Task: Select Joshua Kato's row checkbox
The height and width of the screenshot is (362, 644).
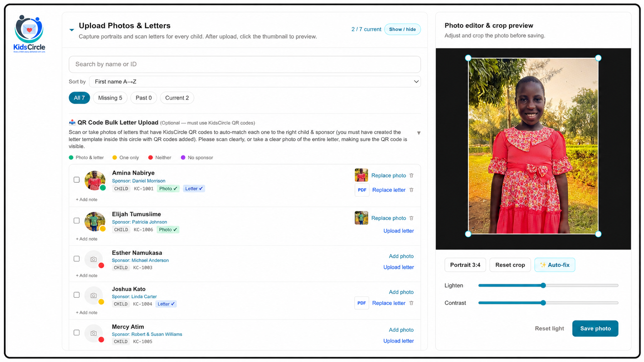Action: click(77, 295)
